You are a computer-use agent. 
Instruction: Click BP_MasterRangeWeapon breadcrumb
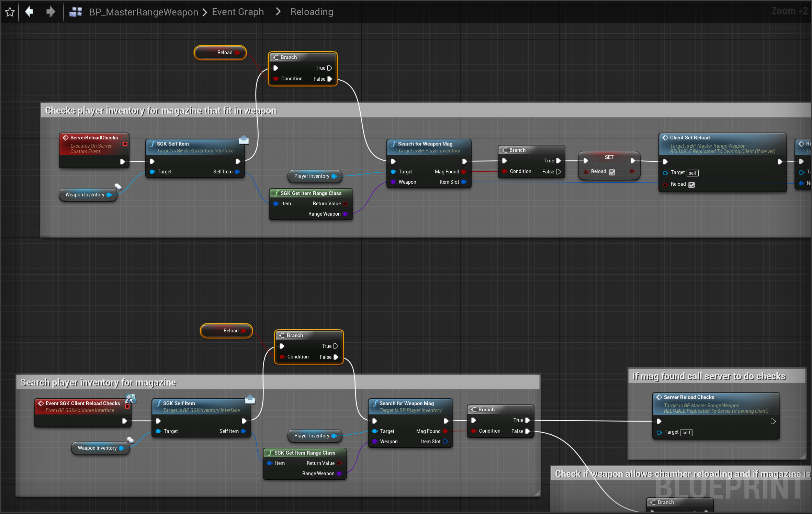point(144,12)
